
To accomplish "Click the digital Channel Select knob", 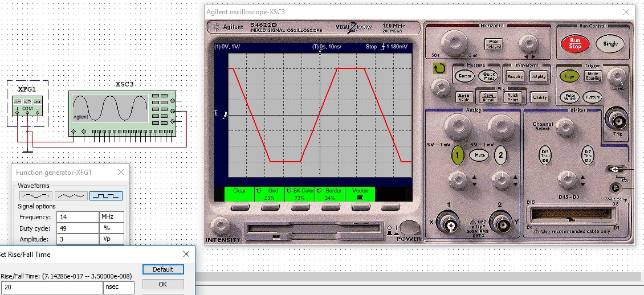I will (565, 127).
